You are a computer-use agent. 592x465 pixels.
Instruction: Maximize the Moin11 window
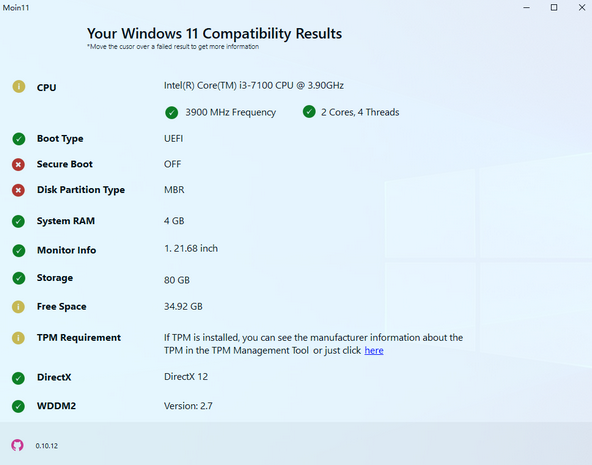coord(554,8)
